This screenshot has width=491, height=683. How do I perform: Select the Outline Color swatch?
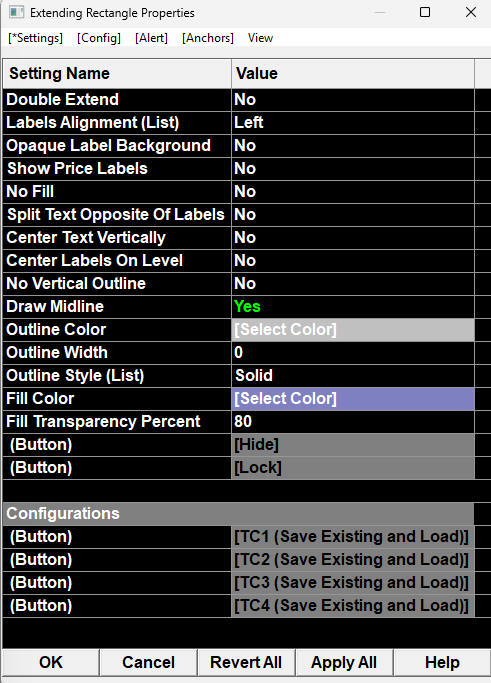tap(352, 330)
